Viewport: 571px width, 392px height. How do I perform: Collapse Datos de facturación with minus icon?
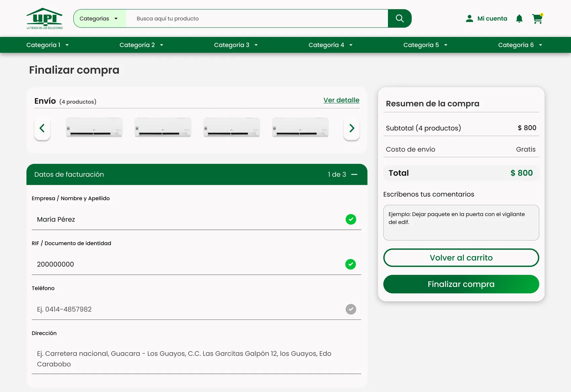(354, 175)
